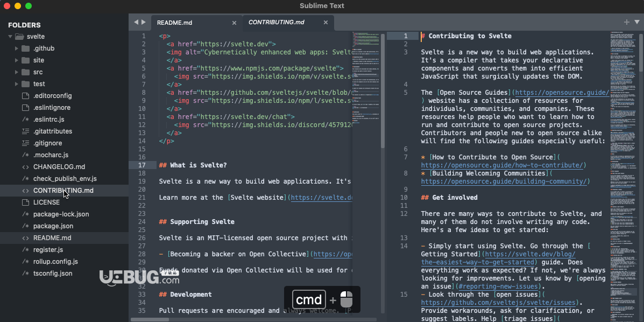644x322 pixels.
Task: Expand the test folder
Action: 17,84
